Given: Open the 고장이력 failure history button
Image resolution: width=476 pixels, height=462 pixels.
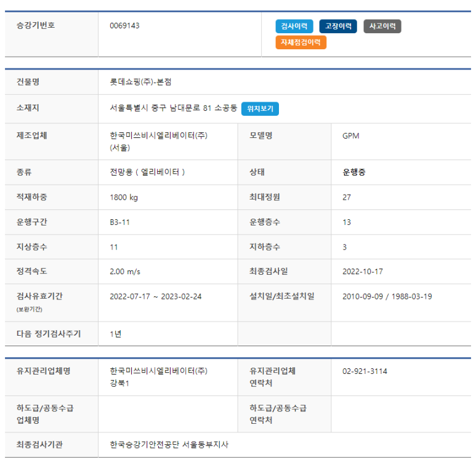Looking at the screenshot, I should (338, 26).
